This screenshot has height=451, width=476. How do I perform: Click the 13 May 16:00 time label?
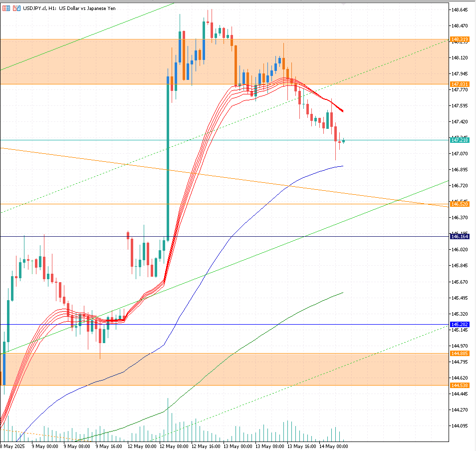click(x=301, y=447)
